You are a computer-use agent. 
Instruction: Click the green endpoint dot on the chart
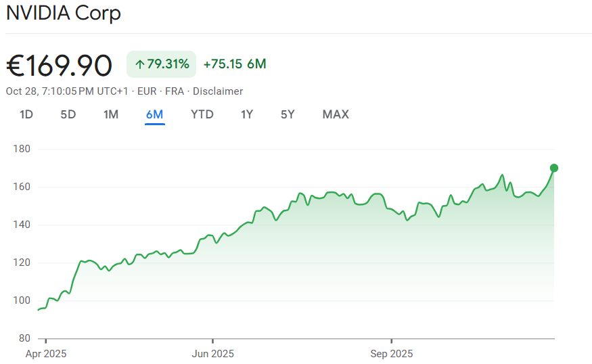[x=554, y=168]
